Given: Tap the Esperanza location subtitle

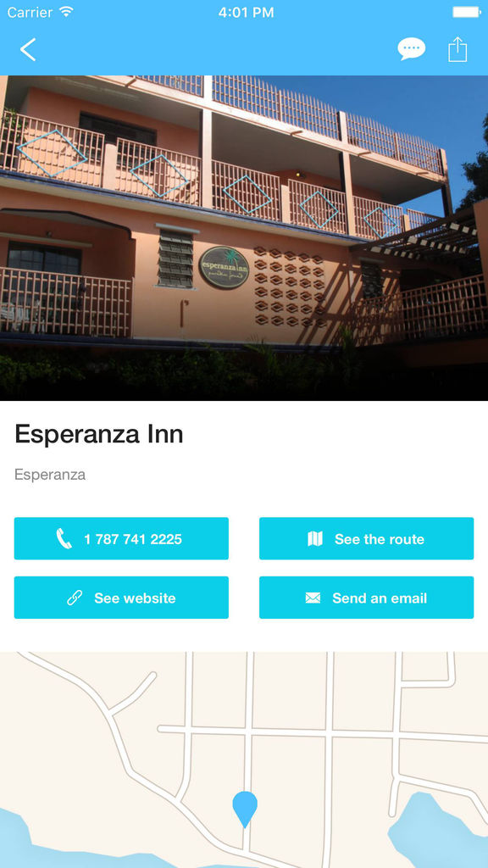Looking at the screenshot, I should [50, 475].
